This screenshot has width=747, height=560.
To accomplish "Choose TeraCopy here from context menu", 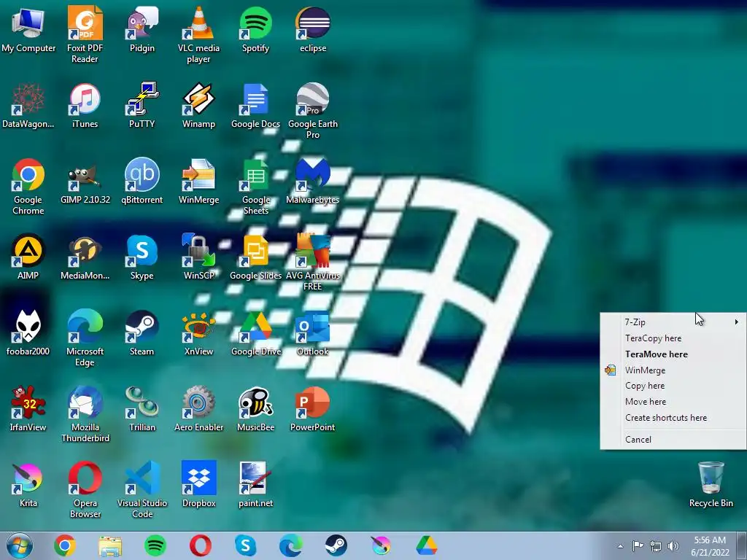I will coord(673,338).
